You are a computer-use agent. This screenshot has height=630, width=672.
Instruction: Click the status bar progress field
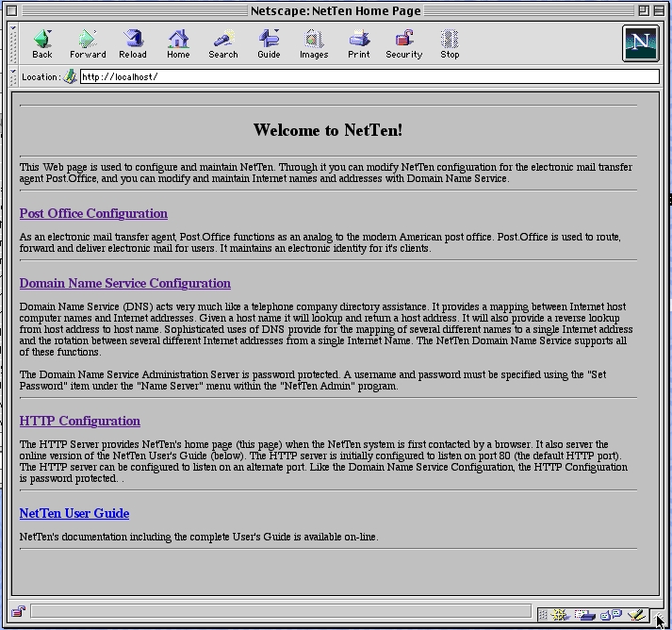(x=281, y=611)
